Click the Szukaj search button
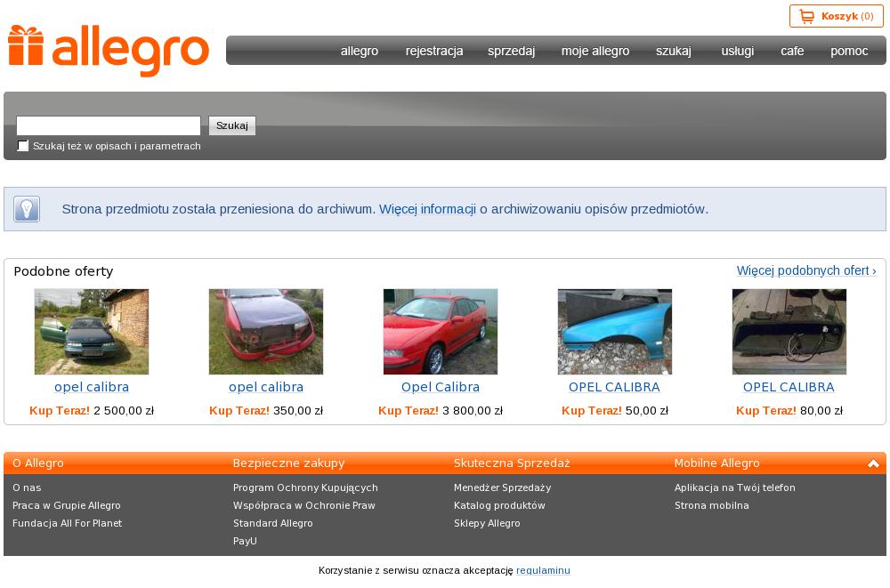The width and height of the screenshot is (890, 588). point(232,125)
